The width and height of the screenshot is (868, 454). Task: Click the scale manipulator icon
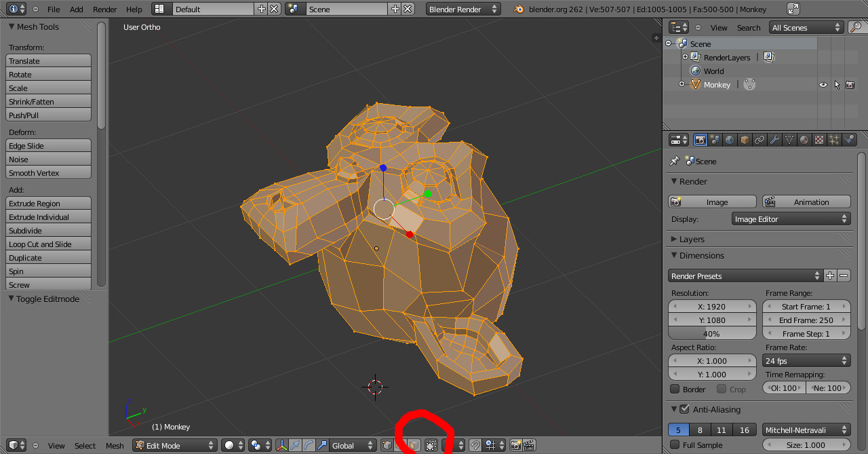(x=322, y=445)
